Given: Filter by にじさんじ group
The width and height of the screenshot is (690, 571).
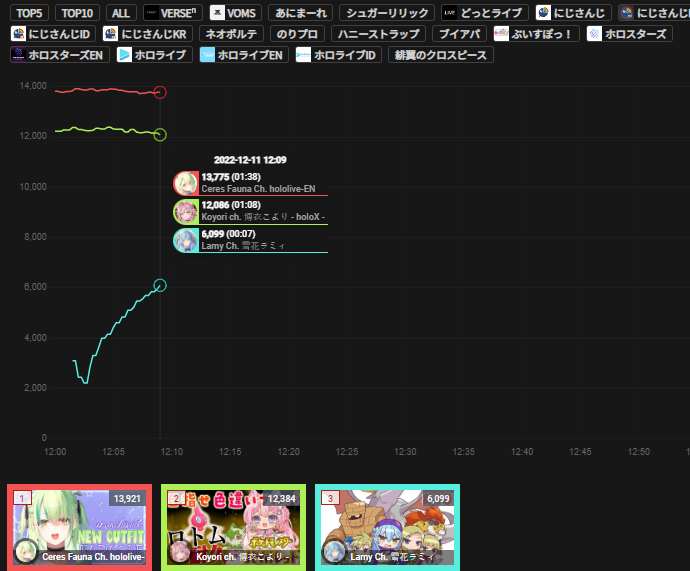Looking at the screenshot, I should (573, 13).
